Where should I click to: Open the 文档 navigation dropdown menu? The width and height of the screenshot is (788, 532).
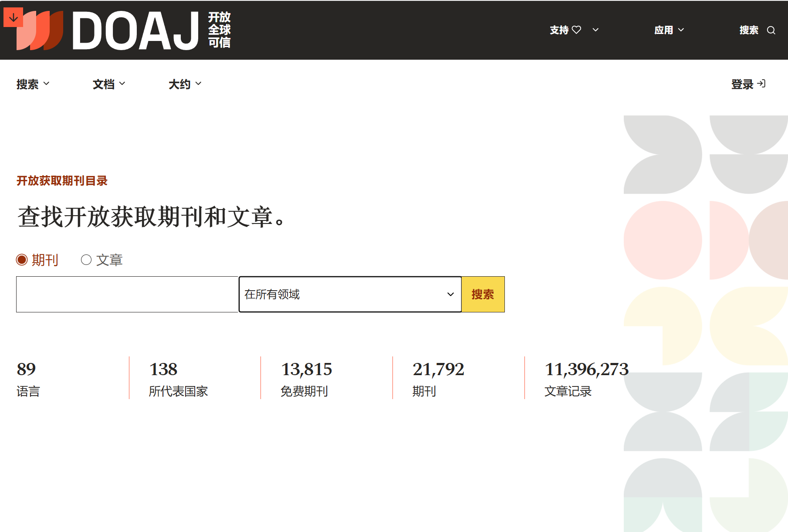coord(109,84)
